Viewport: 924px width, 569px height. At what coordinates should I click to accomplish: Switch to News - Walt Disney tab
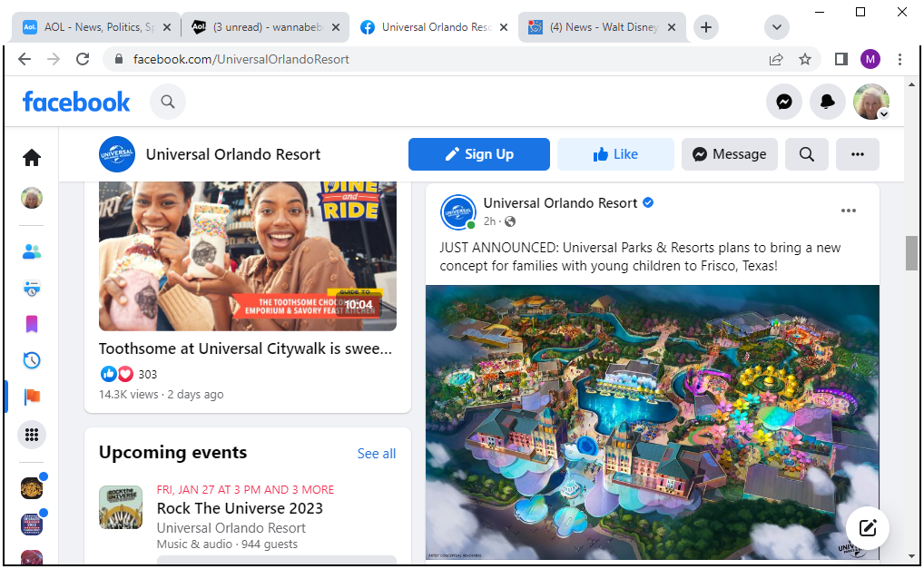coord(599,27)
